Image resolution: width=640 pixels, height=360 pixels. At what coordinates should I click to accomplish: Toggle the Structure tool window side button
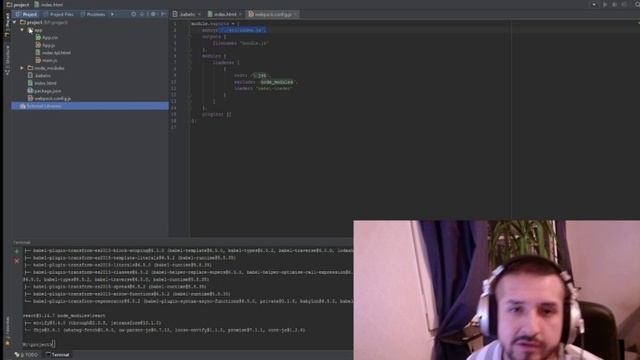[7, 60]
